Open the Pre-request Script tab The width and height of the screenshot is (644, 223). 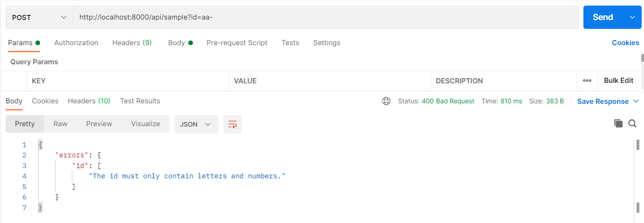point(237,43)
